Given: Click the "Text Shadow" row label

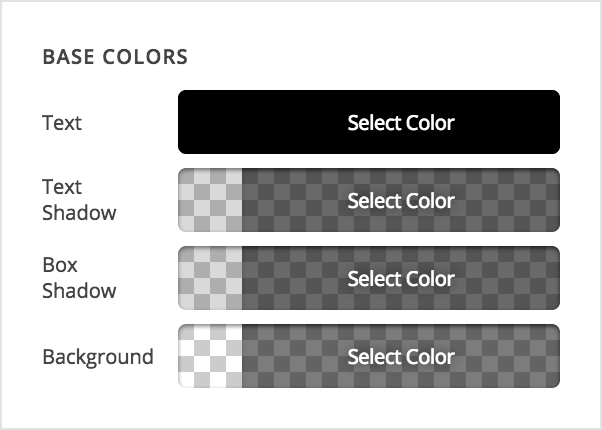Looking at the screenshot, I should coord(78,199).
